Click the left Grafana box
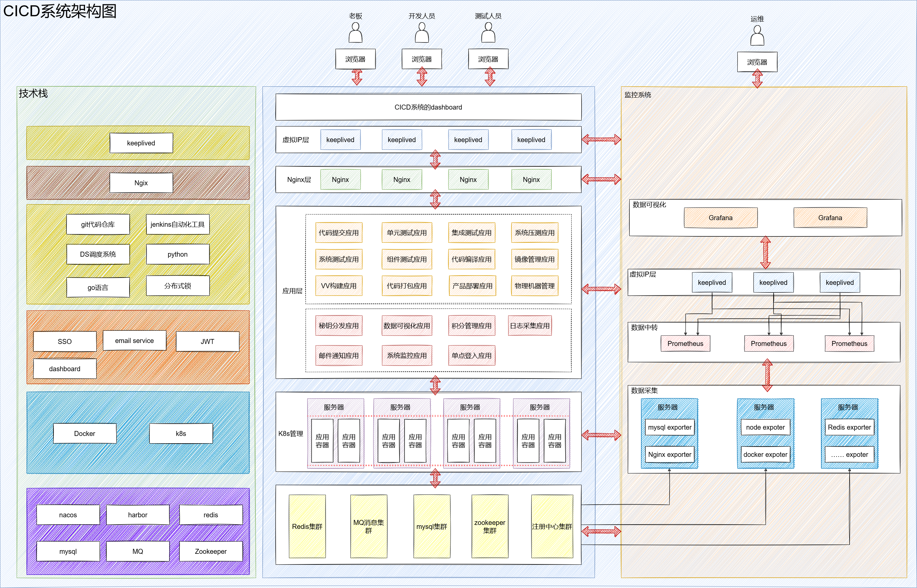The image size is (917, 588). [x=721, y=218]
